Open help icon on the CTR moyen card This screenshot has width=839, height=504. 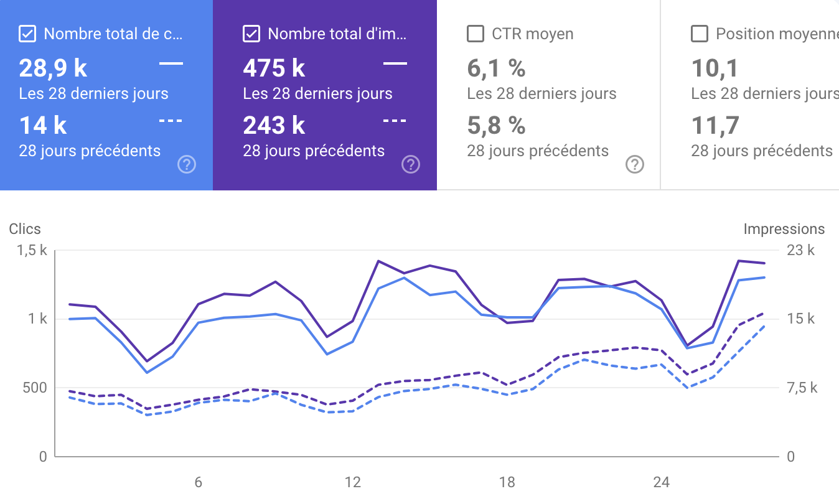635,165
